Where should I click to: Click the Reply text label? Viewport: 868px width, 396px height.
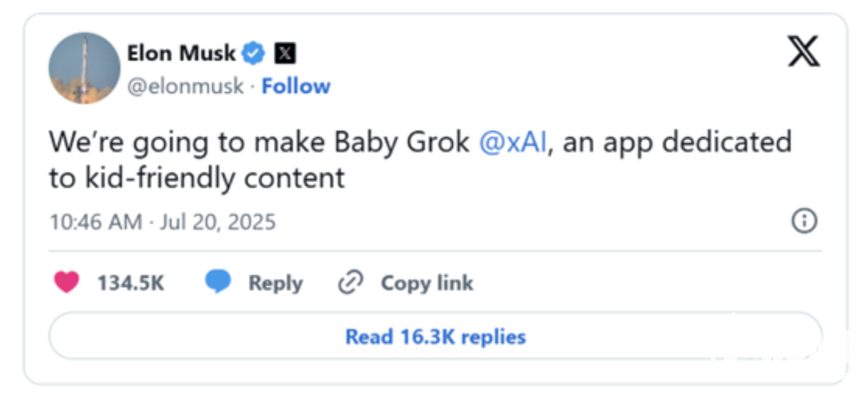click(x=276, y=283)
